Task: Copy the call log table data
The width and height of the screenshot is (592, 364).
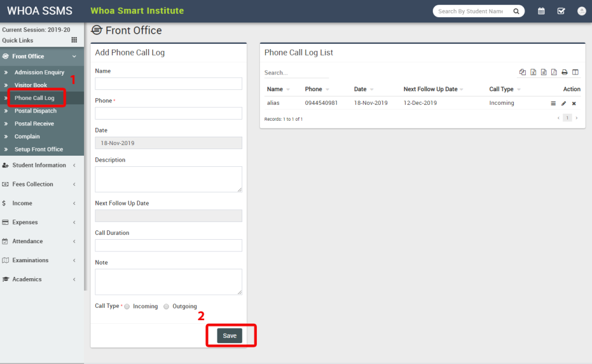Action: click(522, 72)
